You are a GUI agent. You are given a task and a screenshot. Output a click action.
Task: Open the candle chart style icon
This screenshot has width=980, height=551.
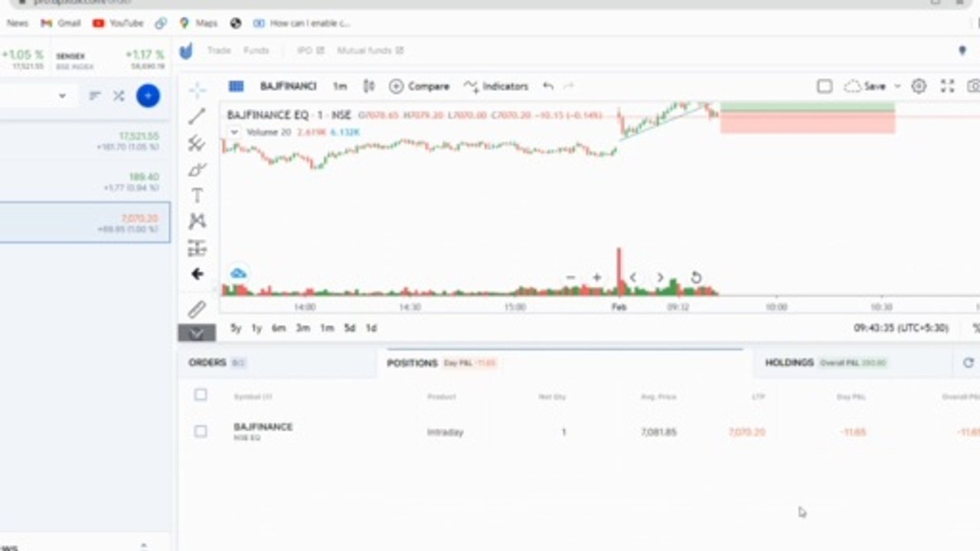point(369,86)
